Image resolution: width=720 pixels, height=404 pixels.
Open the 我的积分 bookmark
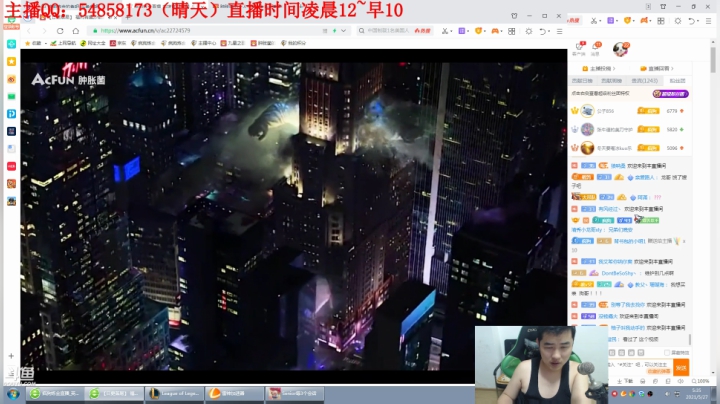click(293, 43)
